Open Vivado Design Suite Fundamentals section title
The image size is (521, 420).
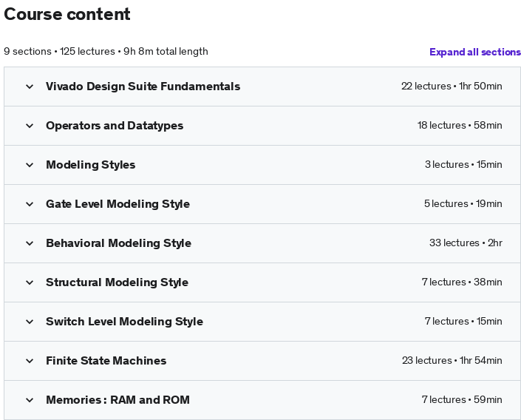pos(143,87)
